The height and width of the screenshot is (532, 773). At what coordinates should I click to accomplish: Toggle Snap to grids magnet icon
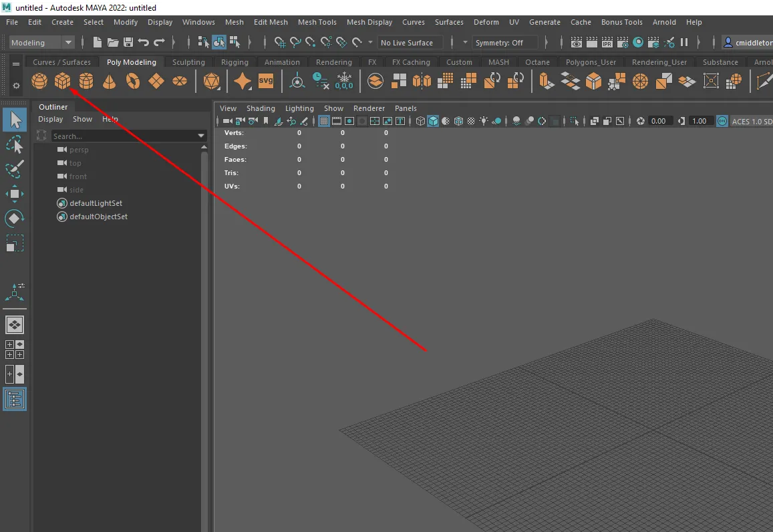(279, 42)
